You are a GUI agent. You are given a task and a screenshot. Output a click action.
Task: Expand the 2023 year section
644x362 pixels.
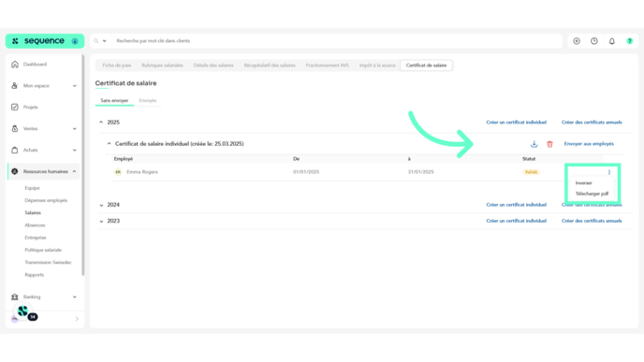tap(101, 221)
